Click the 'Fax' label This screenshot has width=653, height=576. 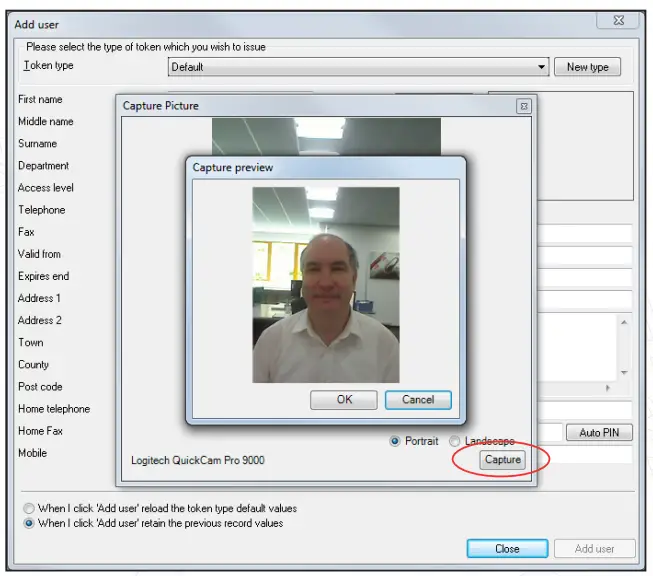[x=26, y=232]
